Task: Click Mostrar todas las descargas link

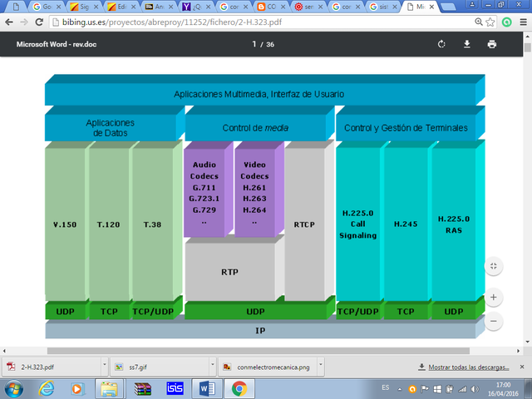Action: click(468, 367)
